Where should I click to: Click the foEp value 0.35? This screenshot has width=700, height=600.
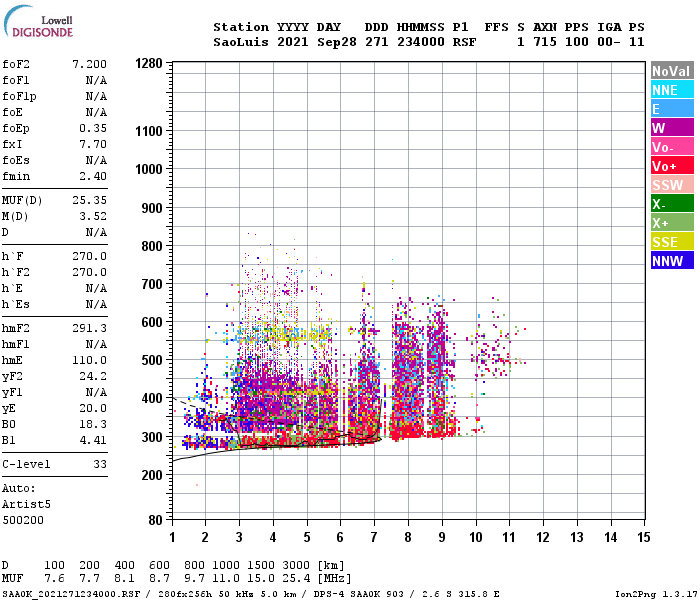pyautogui.click(x=93, y=129)
